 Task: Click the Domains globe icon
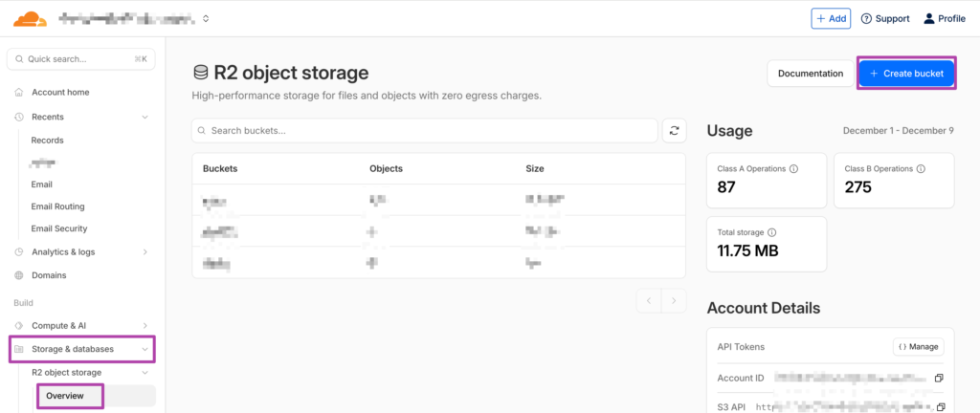pos(19,275)
